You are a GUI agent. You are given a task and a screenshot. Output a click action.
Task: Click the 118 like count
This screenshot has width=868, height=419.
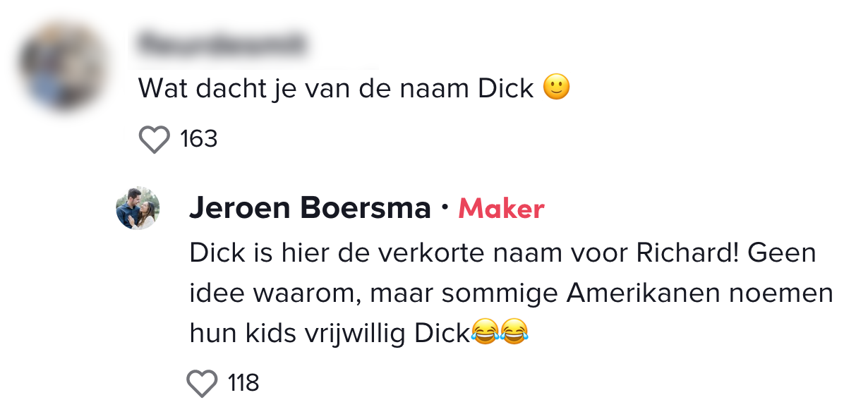[243, 383]
